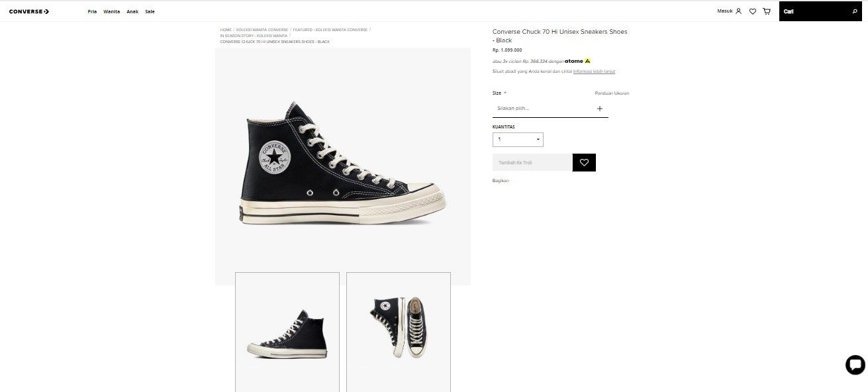The height and width of the screenshot is (392, 868).
Task: Click the wishlist heart icon in the header
Action: (752, 11)
